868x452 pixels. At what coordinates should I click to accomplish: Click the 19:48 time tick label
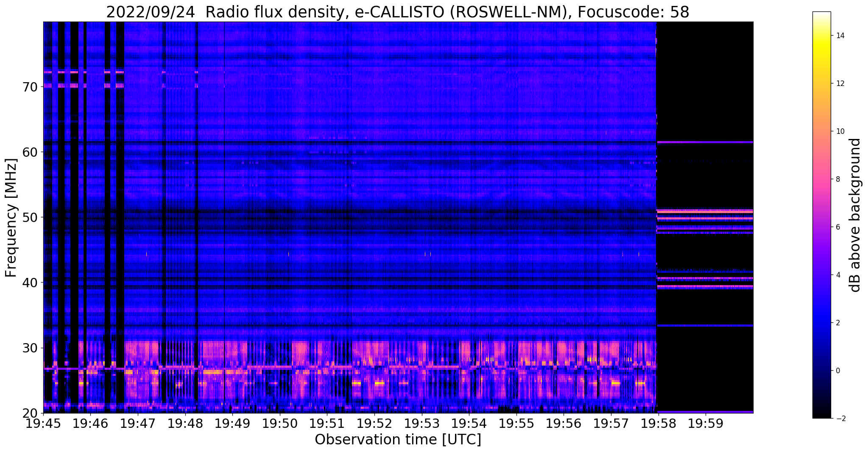tap(185, 423)
